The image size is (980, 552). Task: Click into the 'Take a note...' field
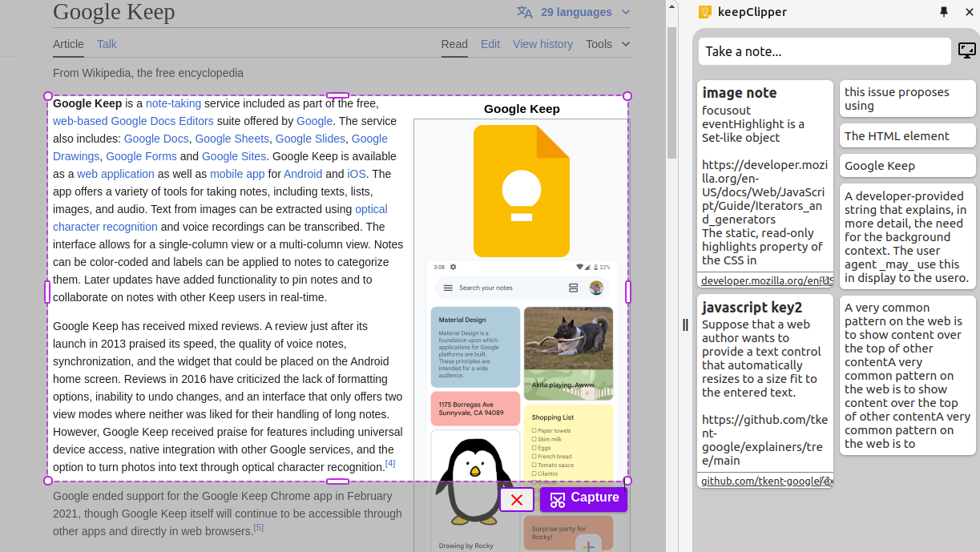coord(824,51)
